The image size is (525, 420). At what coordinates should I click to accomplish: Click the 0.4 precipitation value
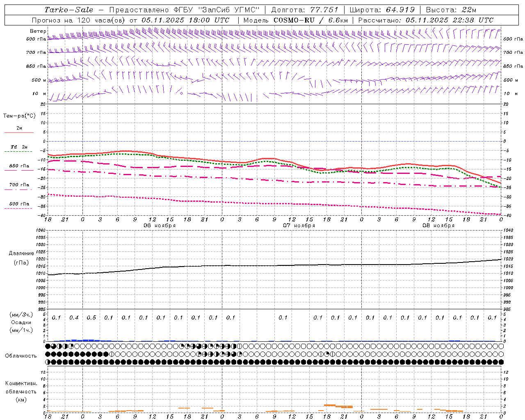point(74,317)
